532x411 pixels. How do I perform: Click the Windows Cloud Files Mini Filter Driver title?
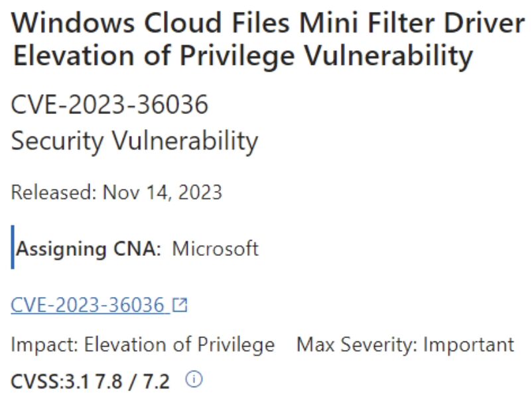pyautogui.click(x=268, y=23)
